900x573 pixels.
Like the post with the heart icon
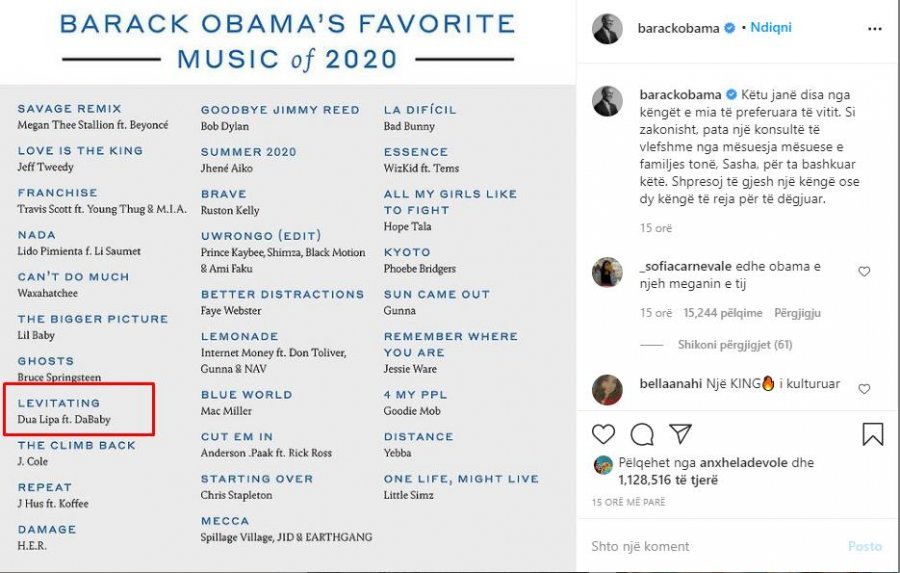point(603,434)
